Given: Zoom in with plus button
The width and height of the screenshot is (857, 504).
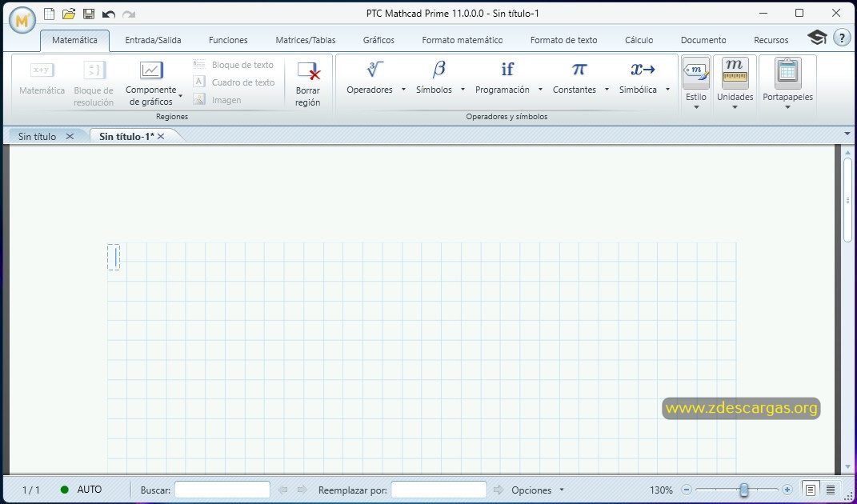Looking at the screenshot, I should (x=787, y=490).
